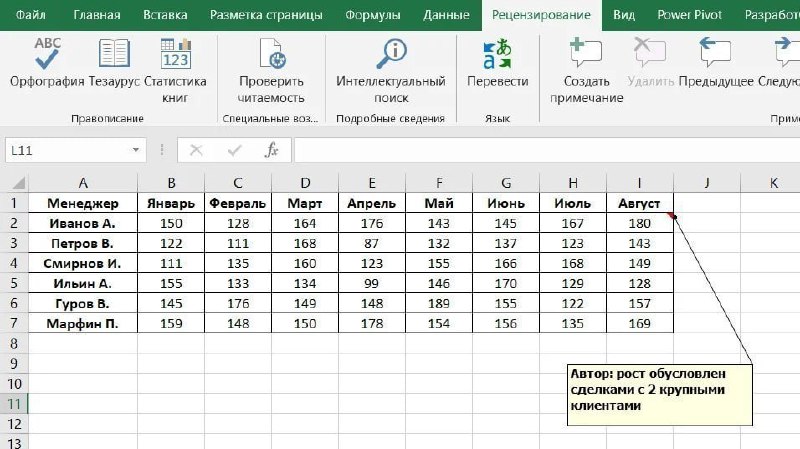Open the Power Pivot tab
800x449 pixels.
click(689, 15)
